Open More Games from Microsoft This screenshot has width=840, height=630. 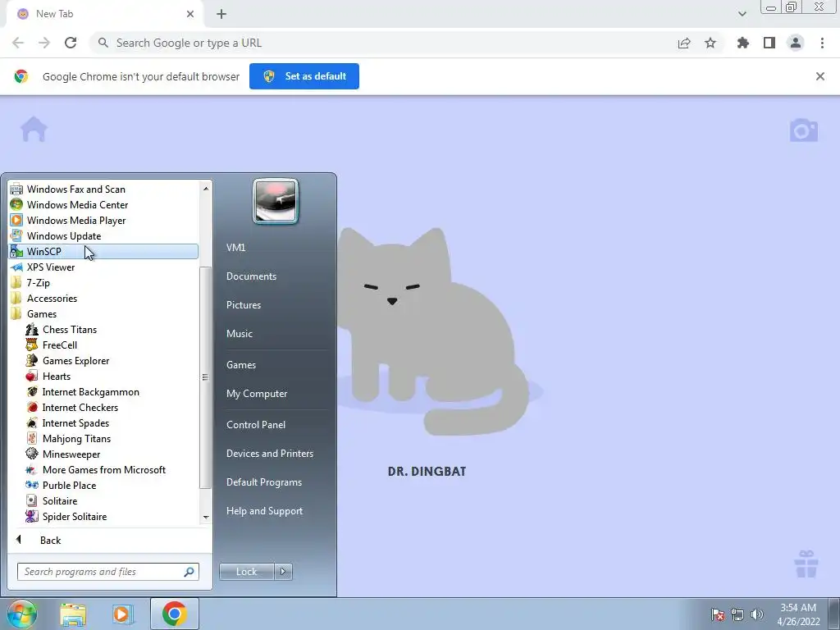[104, 469]
